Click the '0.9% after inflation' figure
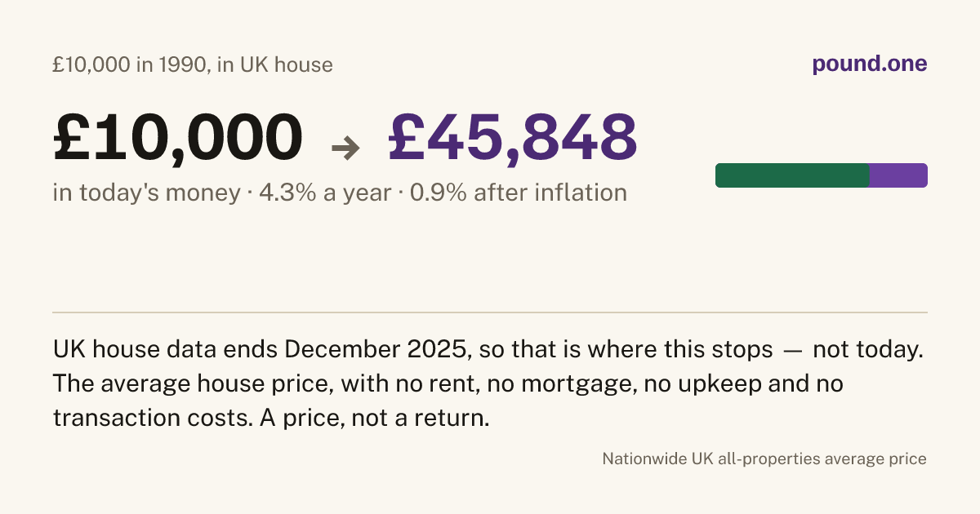The width and height of the screenshot is (980, 514). click(517, 193)
